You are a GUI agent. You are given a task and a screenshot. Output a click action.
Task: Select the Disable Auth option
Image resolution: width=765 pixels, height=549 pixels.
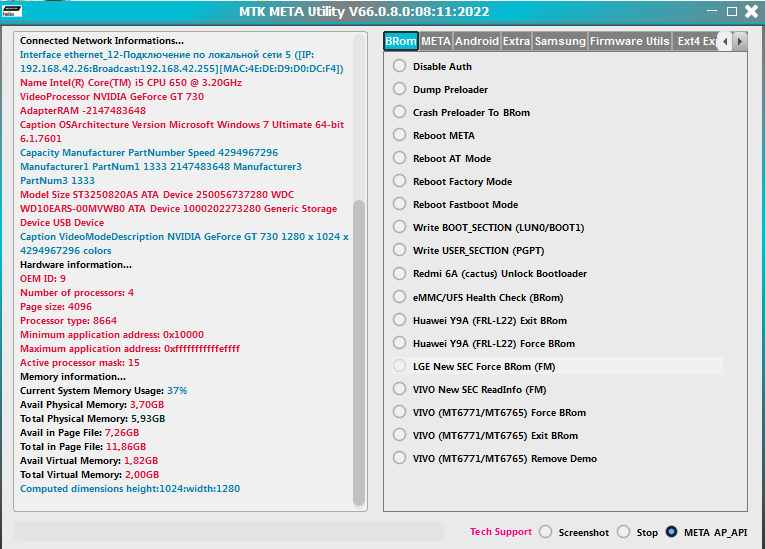coord(400,67)
